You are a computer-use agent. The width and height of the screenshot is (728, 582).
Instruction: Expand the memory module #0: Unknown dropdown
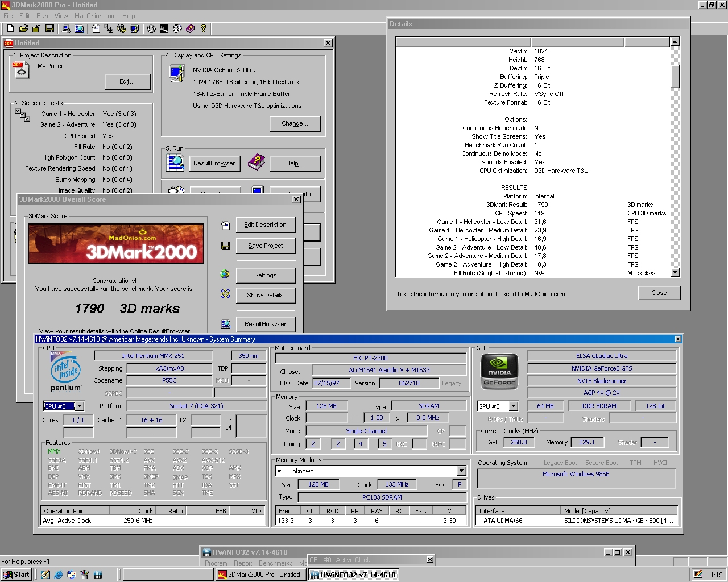462,471
